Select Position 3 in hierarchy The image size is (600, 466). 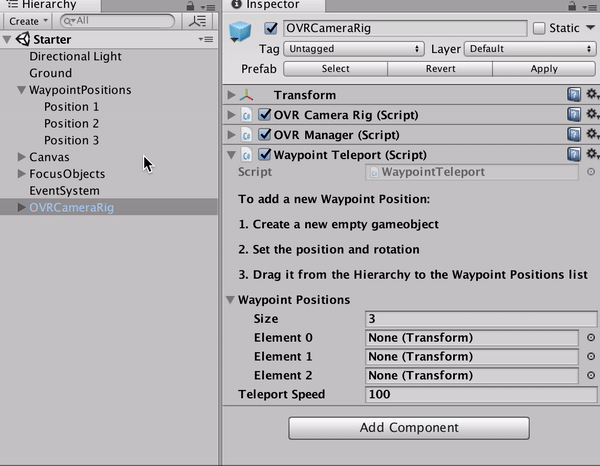(71, 140)
